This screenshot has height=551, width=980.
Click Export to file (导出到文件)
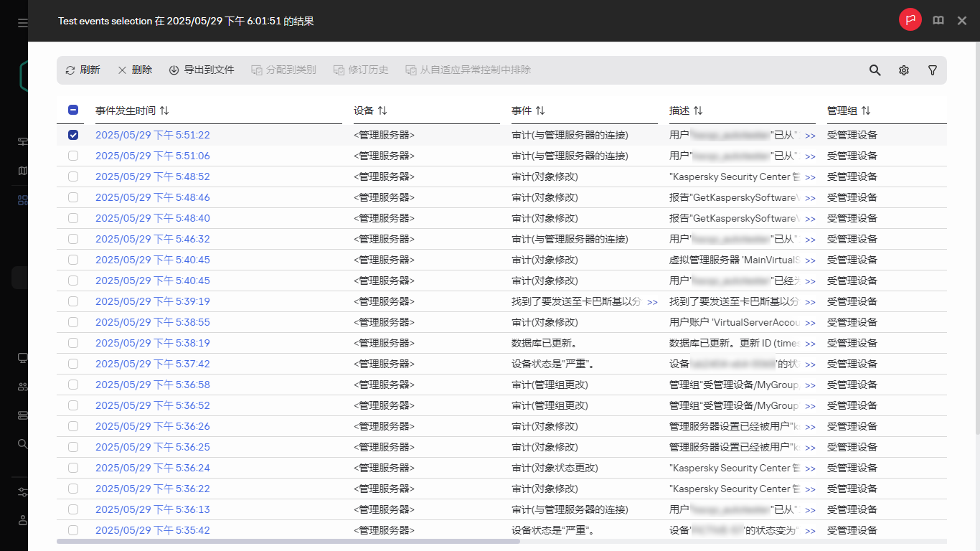[202, 70]
